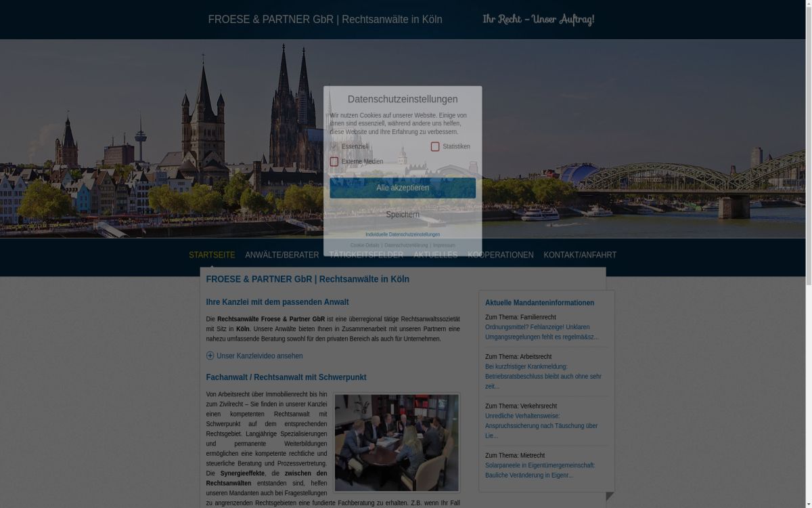812x508 pixels.
Task: Click the "Alle akzeptieren" button
Action: (x=403, y=188)
